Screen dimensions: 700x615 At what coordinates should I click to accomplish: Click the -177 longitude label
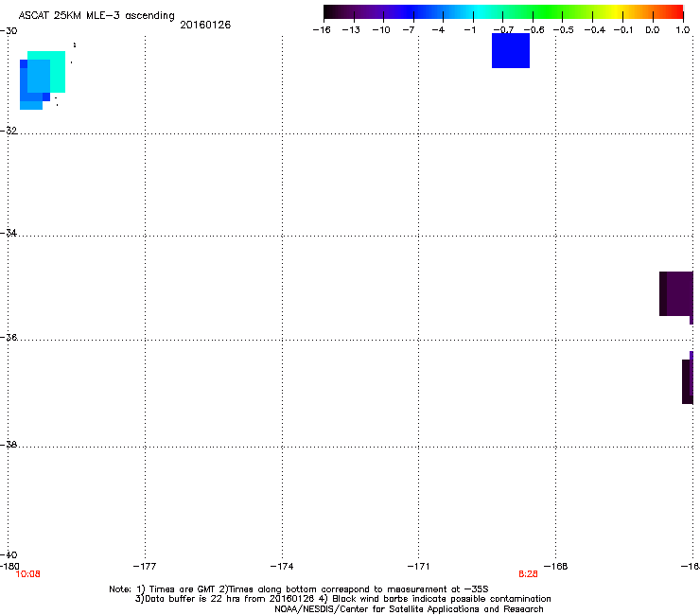145,567
